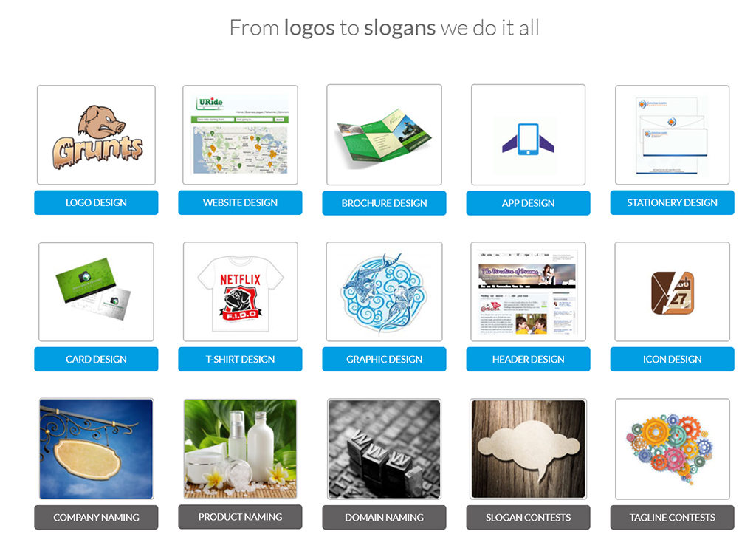The image size is (756, 548).
Task: Click the blue swirling fish graphic
Action: (x=384, y=292)
